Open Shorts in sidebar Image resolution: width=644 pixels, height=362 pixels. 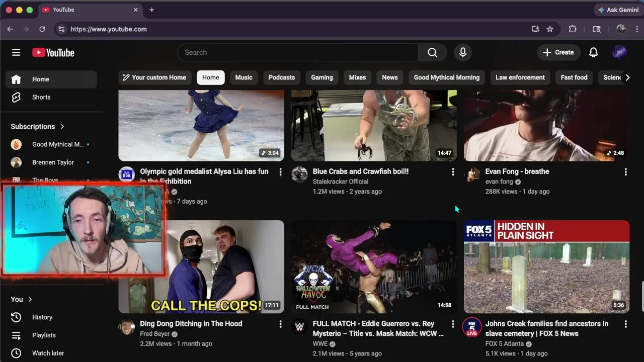[51, 98]
